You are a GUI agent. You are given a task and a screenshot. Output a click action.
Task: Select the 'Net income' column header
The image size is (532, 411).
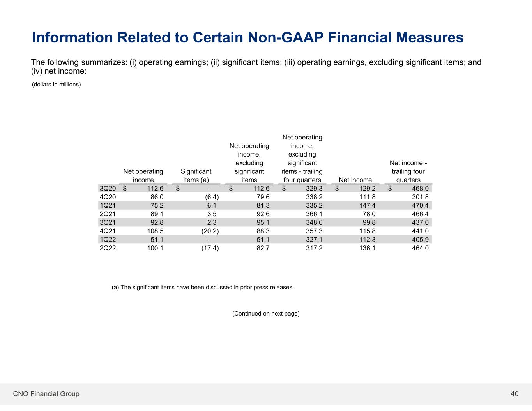tap(355, 180)
